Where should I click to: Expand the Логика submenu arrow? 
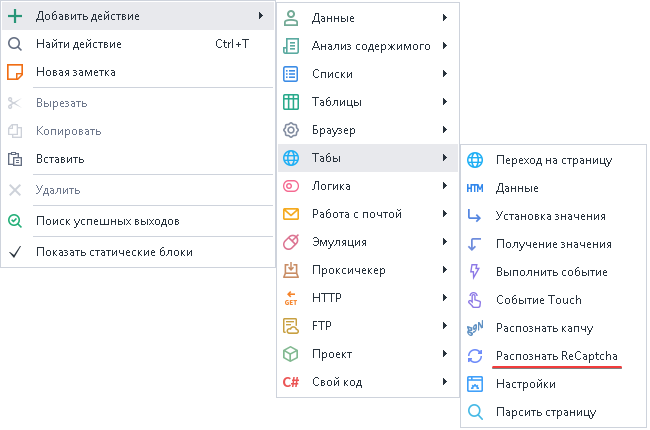click(443, 186)
